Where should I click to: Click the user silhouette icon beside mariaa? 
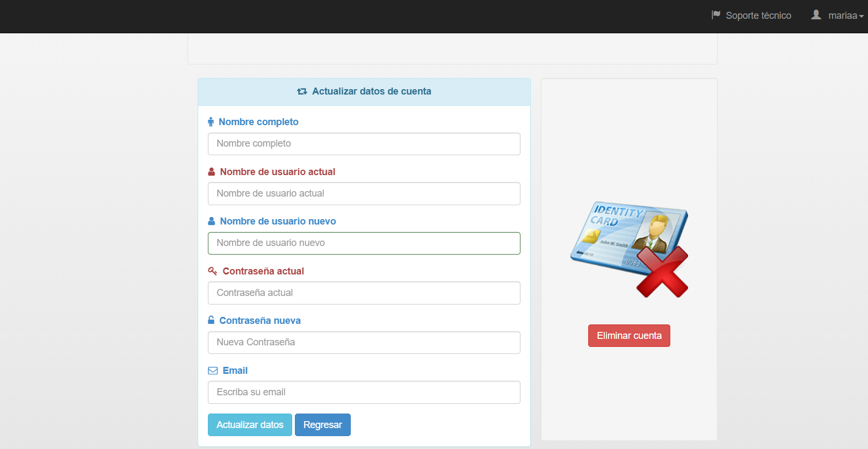coord(816,15)
